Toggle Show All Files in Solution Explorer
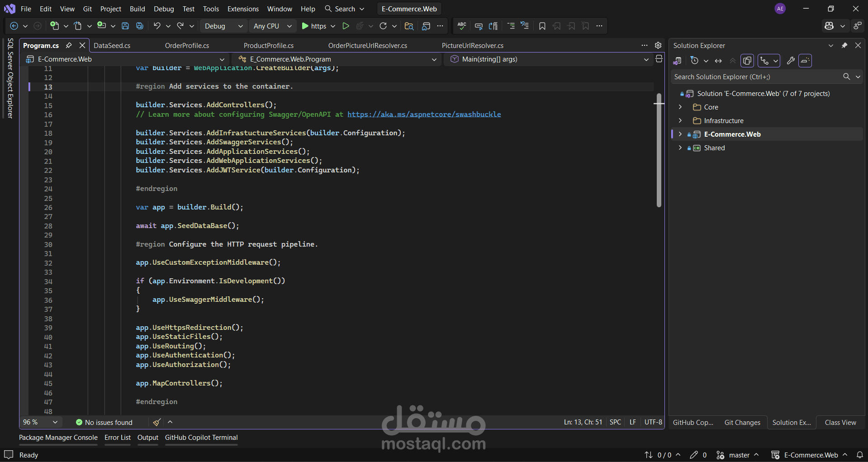 pos(747,61)
